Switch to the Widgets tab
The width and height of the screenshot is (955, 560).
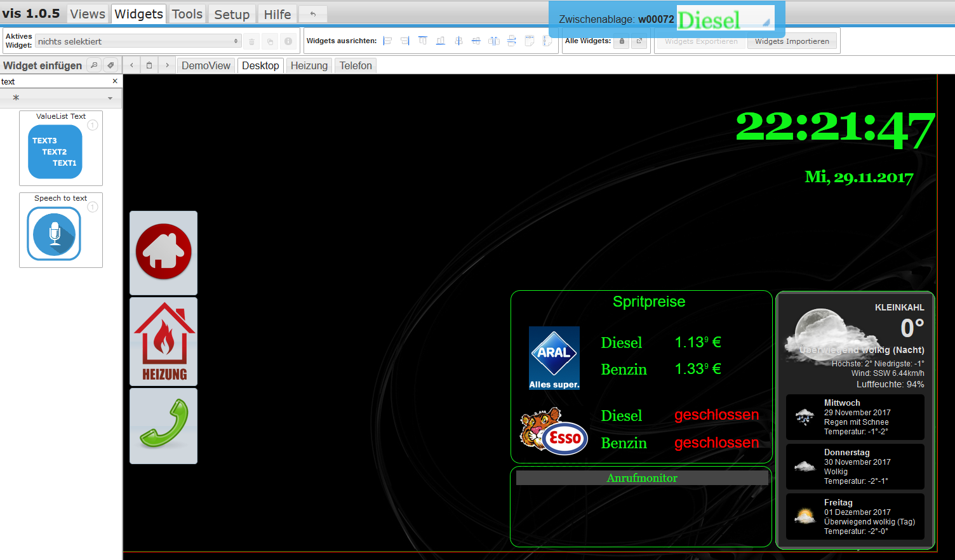(x=139, y=14)
